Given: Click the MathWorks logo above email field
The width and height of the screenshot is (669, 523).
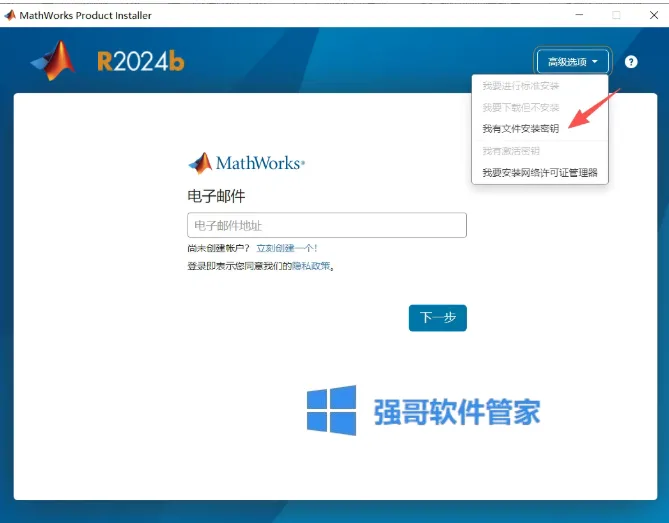Looking at the screenshot, I should point(247,163).
